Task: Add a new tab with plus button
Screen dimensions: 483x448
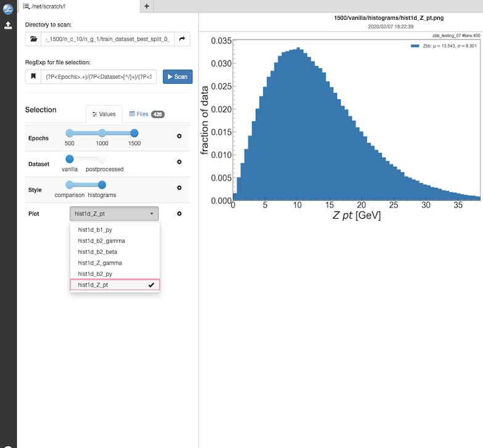Action: point(146,6)
